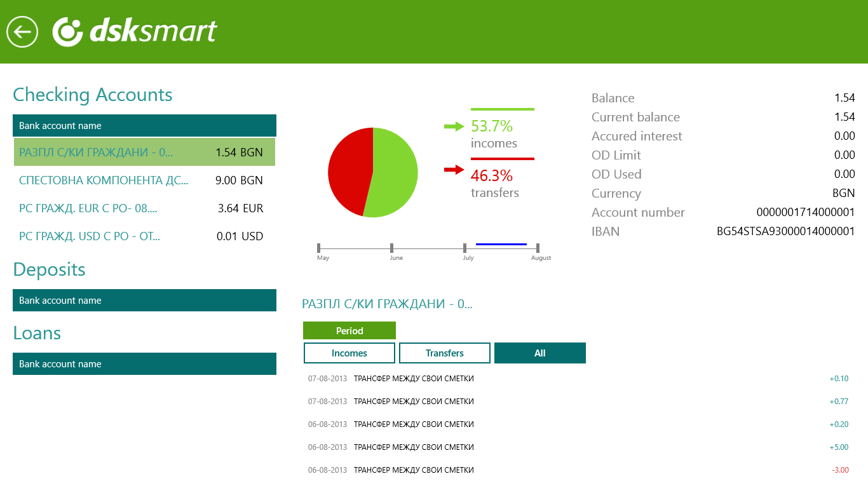
Task: Click the Loans heading
Action: [x=37, y=333]
